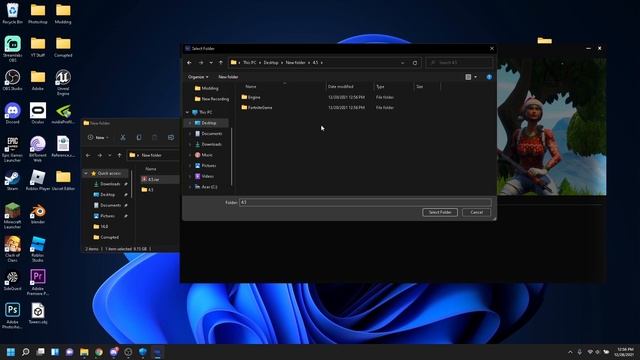Click the Select Folder button
Viewport: 640px width, 360px height.
pos(440,212)
